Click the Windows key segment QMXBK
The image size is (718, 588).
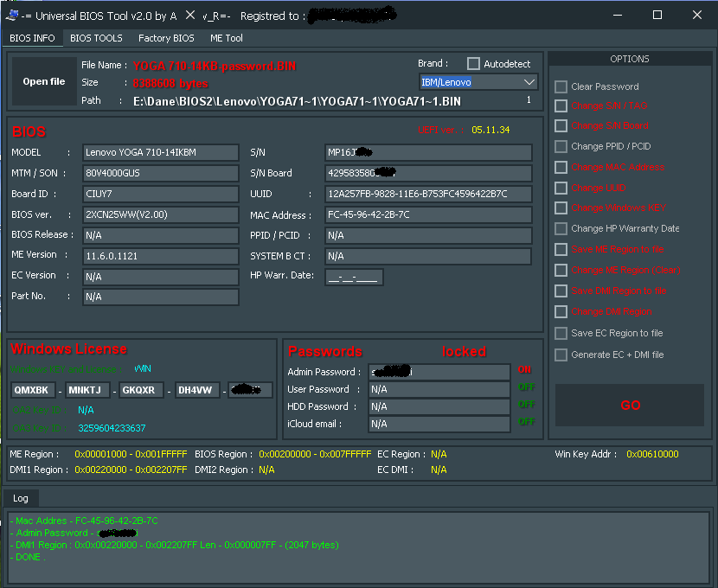(33, 390)
